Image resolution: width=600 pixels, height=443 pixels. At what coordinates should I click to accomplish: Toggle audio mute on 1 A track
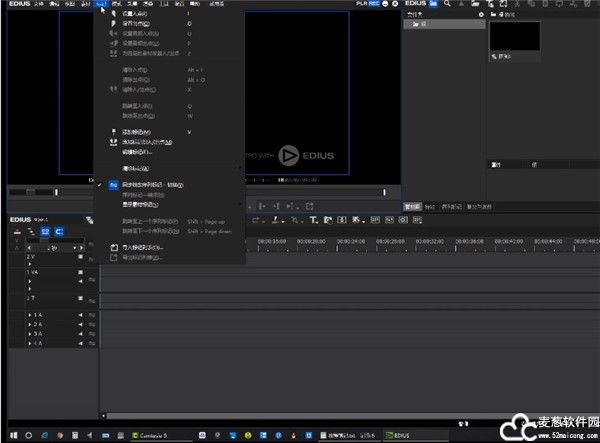(81, 314)
